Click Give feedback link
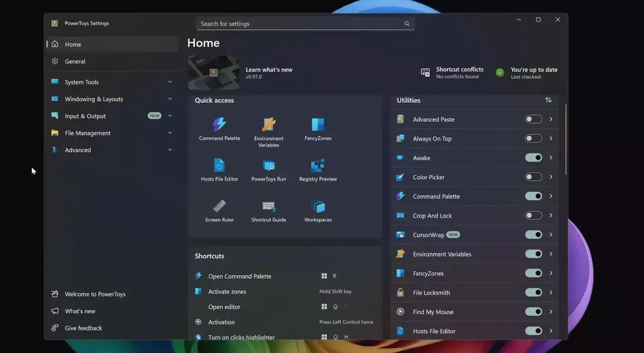Viewport: 644px width, 353px height. tap(83, 328)
